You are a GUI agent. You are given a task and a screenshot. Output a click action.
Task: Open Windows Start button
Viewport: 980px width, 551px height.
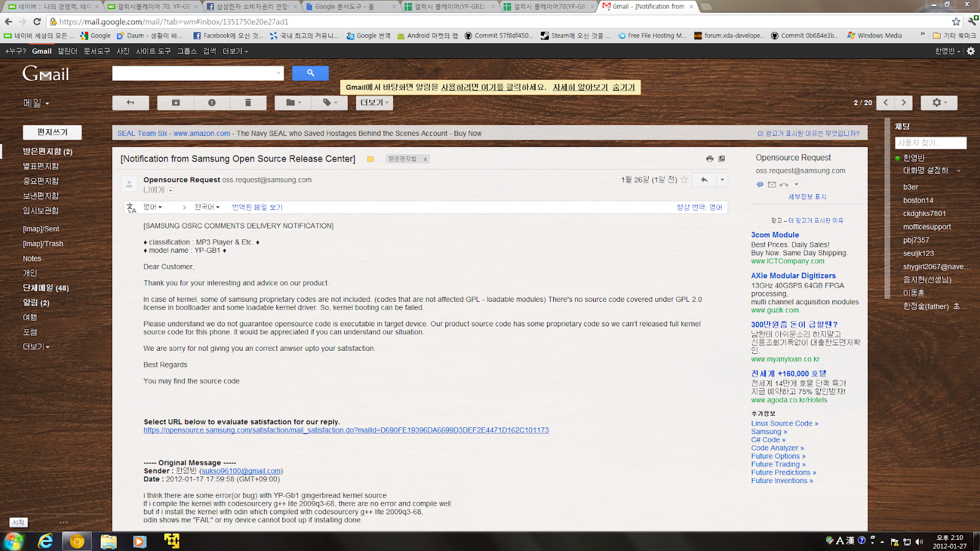14,541
